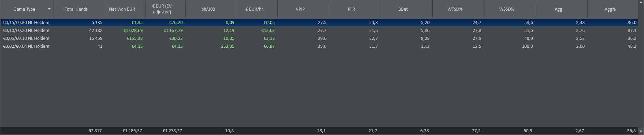The height and width of the screenshot is (135, 644).
Task: Select the €0,15/€0,30 NL Holdem row
Action: click(319, 23)
